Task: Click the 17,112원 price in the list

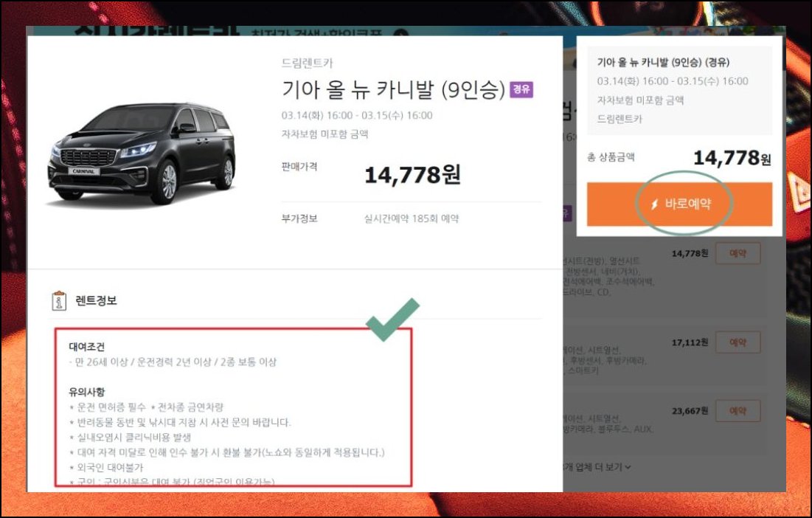Action: [690, 342]
